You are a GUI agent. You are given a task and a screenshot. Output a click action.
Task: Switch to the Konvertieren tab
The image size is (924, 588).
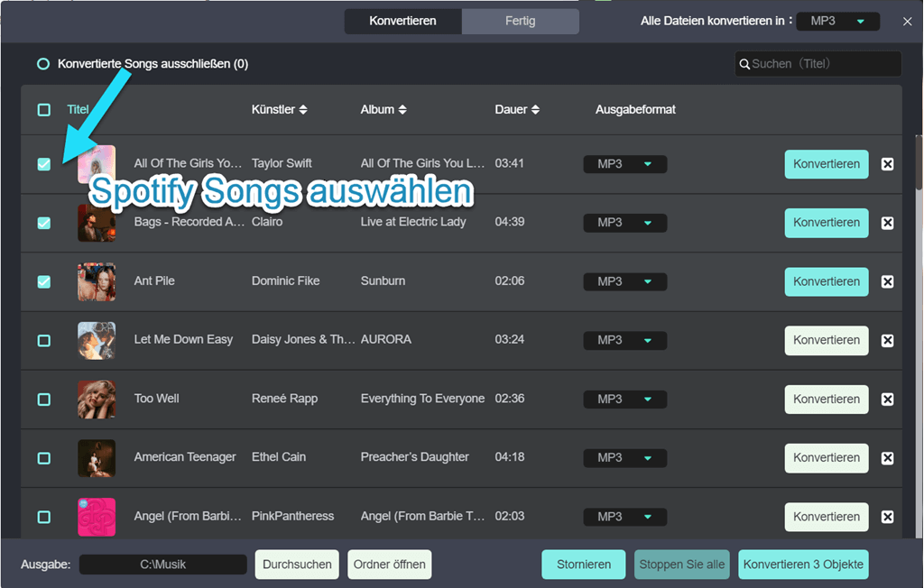coord(403,22)
